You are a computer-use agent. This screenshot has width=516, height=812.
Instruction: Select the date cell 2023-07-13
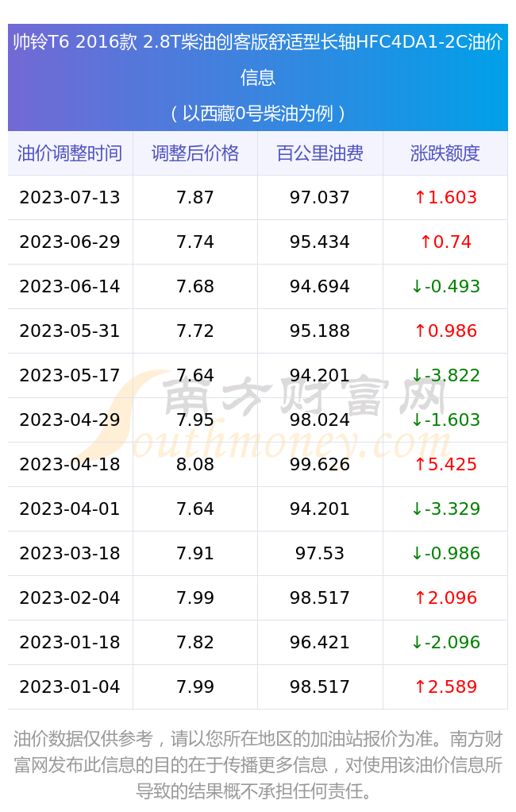pos(70,197)
